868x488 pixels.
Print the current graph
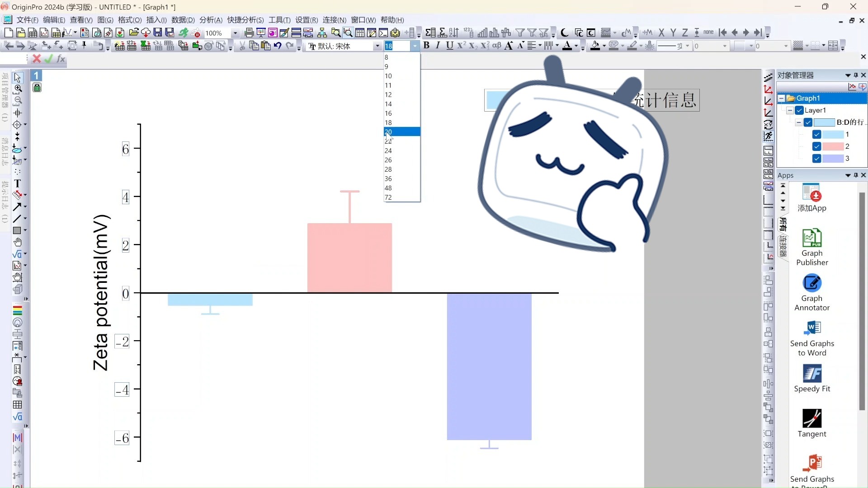click(x=249, y=33)
